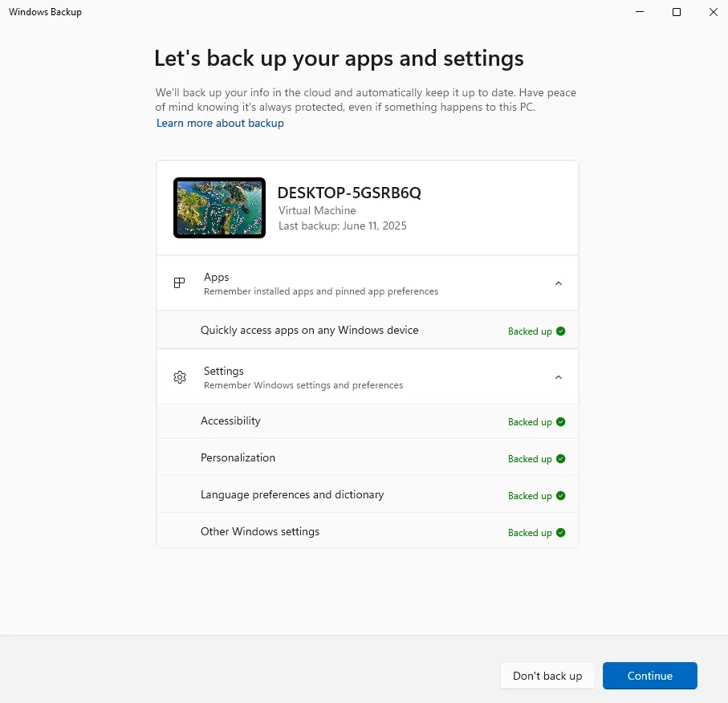Open the Learn more about backup link
Screen dimensions: 728x703
pos(220,123)
